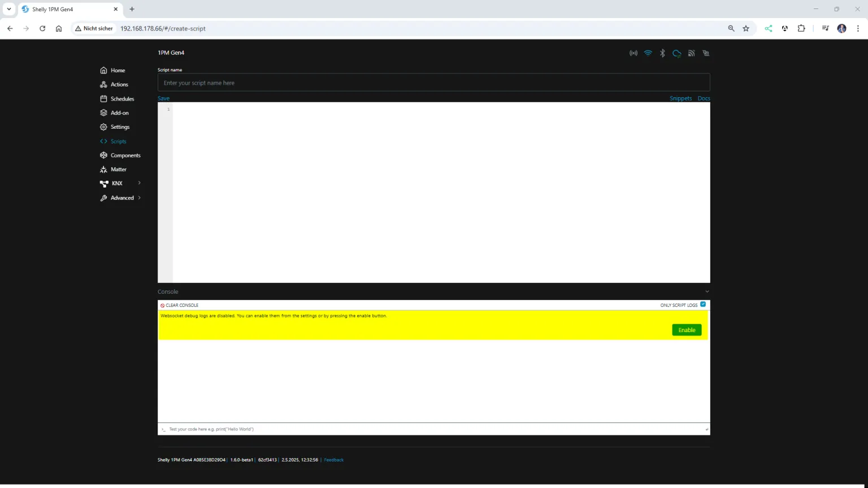Open the script Docs link
This screenshot has height=488, width=868.
[x=704, y=98]
